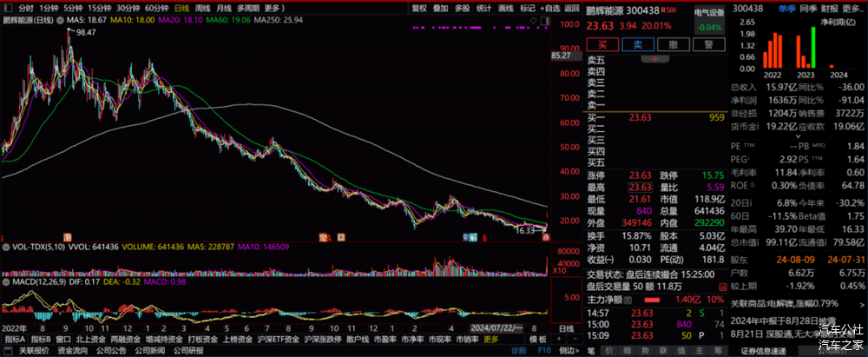The image size is (868, 357).
Task: Show the 增减持资金 indicator
Action: 164,340
